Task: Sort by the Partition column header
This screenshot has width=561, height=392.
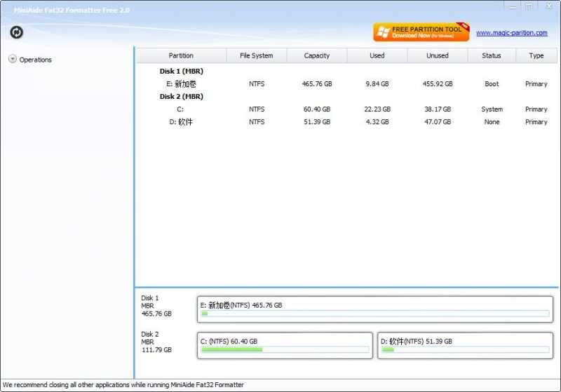Action: pos(181,55)
